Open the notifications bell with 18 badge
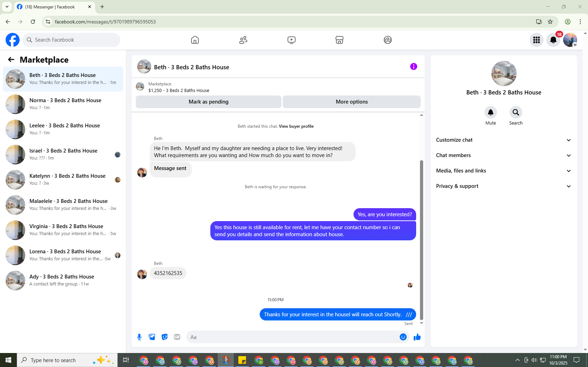Screen dimensions: 588x367 [x=553, y=40]
